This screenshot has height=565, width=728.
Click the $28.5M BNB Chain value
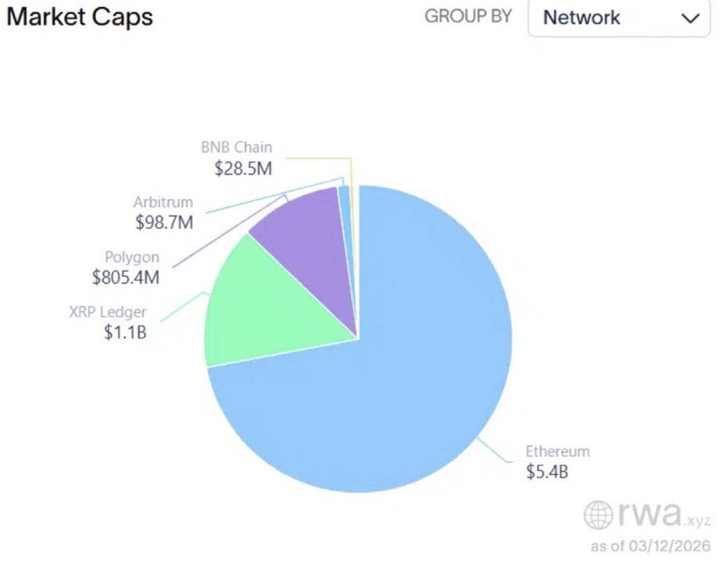click(243, 168)
